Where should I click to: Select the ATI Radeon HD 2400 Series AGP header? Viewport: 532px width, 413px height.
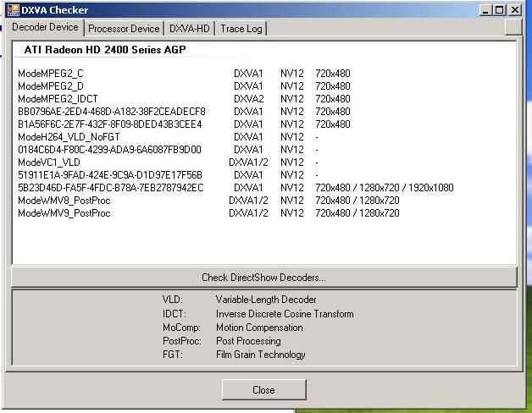pos(105,49)
